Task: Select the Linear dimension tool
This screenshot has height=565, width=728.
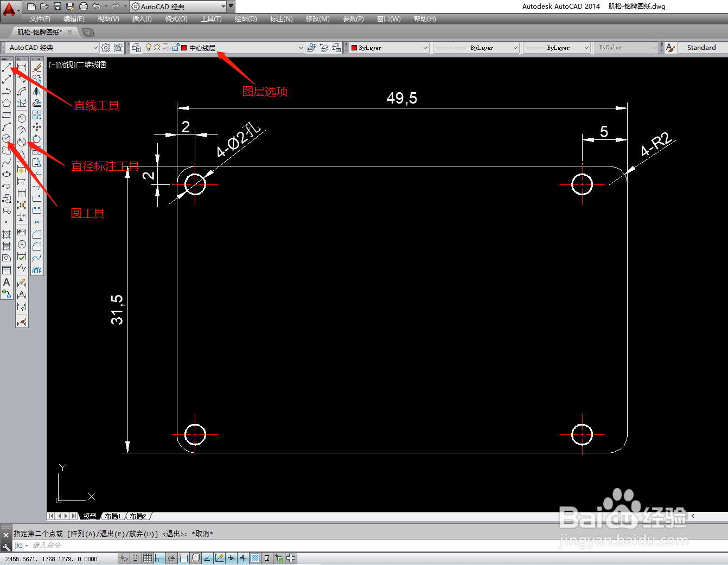Action: 22,67
